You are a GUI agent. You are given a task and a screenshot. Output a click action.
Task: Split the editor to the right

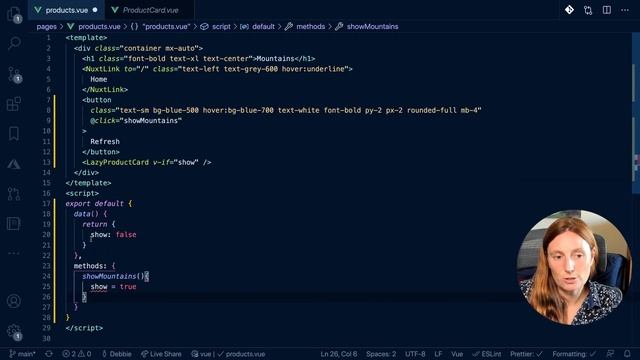click(x=607, y=10)
